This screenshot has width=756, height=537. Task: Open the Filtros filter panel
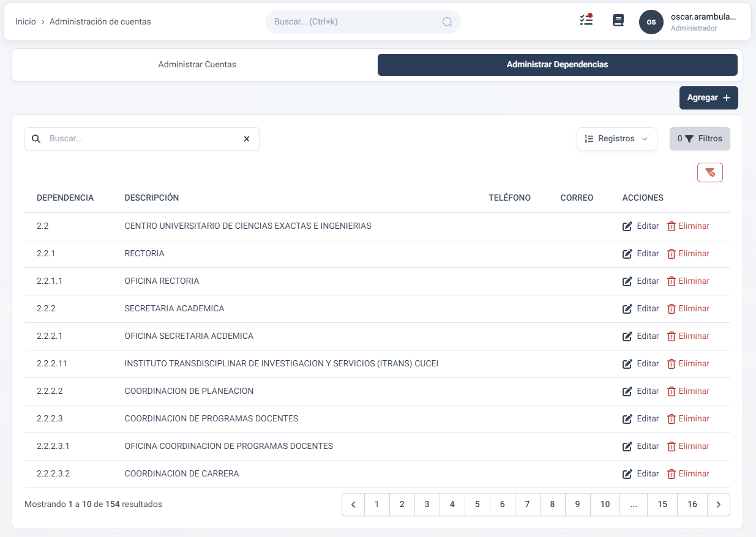coord(700,139)
